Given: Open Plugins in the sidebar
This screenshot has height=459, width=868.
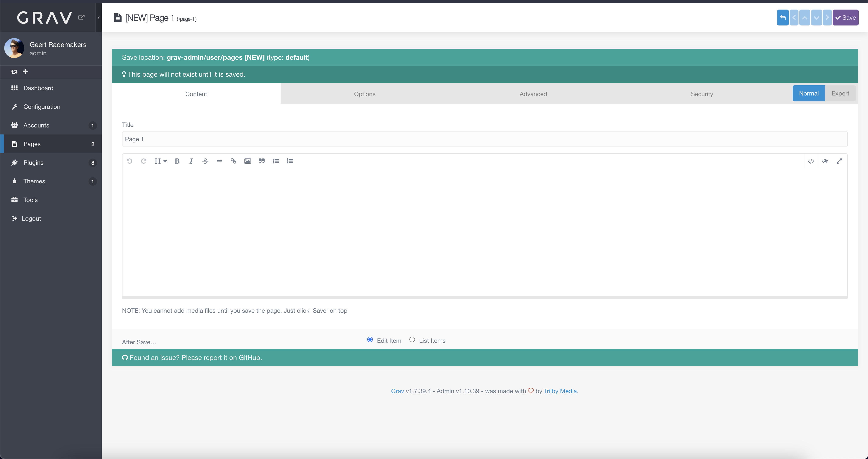Looking at the screenshot, I should [33, 163].
